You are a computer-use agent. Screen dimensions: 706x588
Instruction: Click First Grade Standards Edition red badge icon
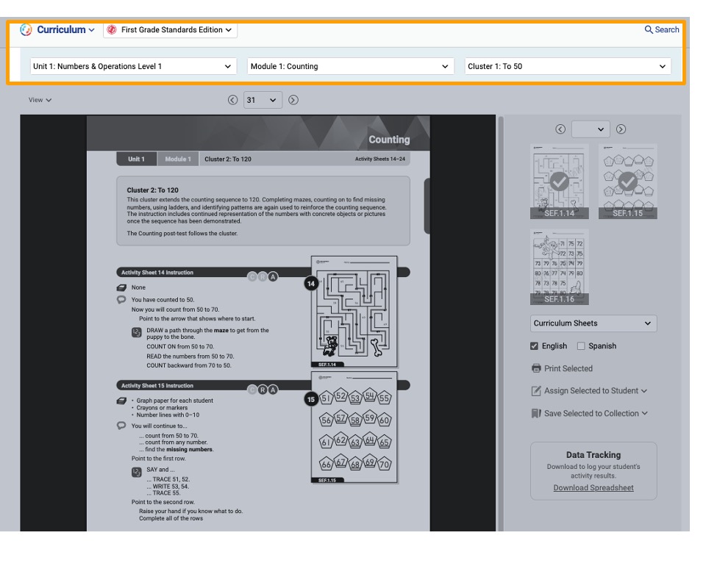[x=112, y=29]
